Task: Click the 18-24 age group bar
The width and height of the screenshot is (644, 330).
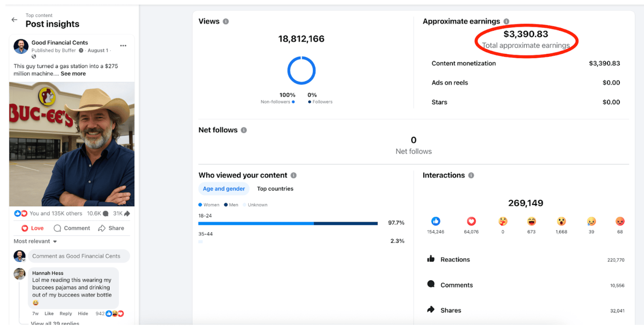Action: 288,223
